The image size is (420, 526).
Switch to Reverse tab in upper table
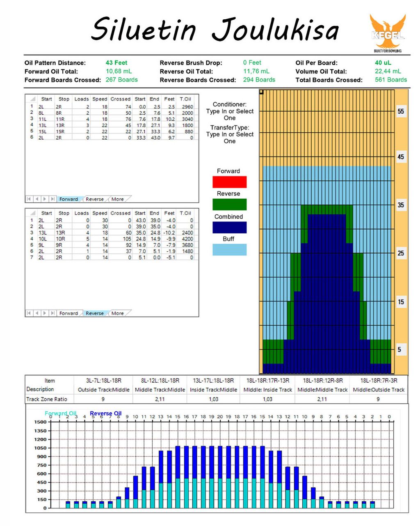(94, 199)
